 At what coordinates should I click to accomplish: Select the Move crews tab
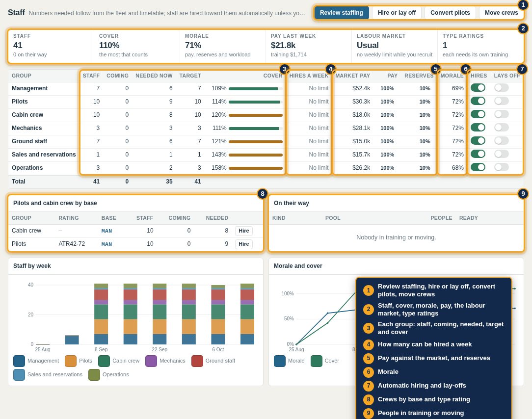click(501, 13)
